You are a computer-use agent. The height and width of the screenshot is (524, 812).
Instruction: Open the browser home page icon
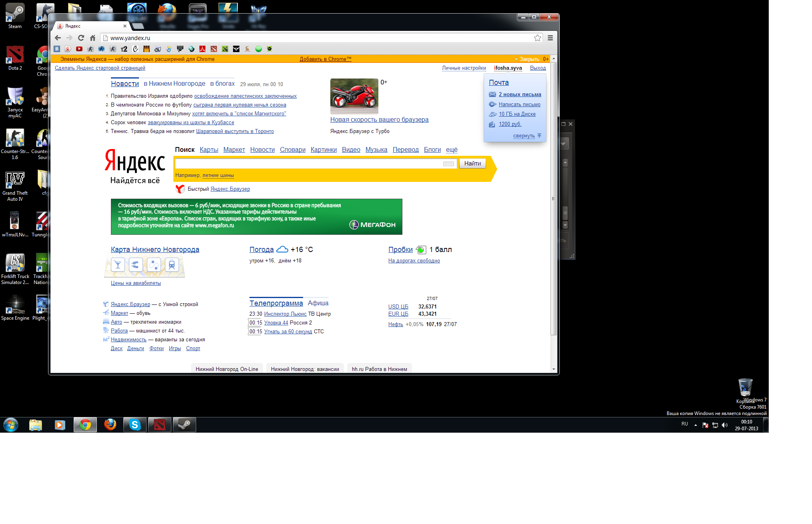coord(92,38)
